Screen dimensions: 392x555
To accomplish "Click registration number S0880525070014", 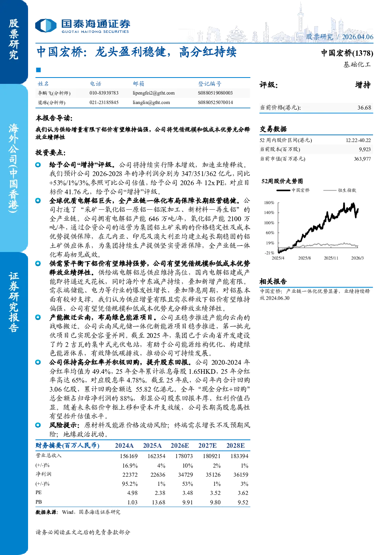I will [x=215, y=102].
